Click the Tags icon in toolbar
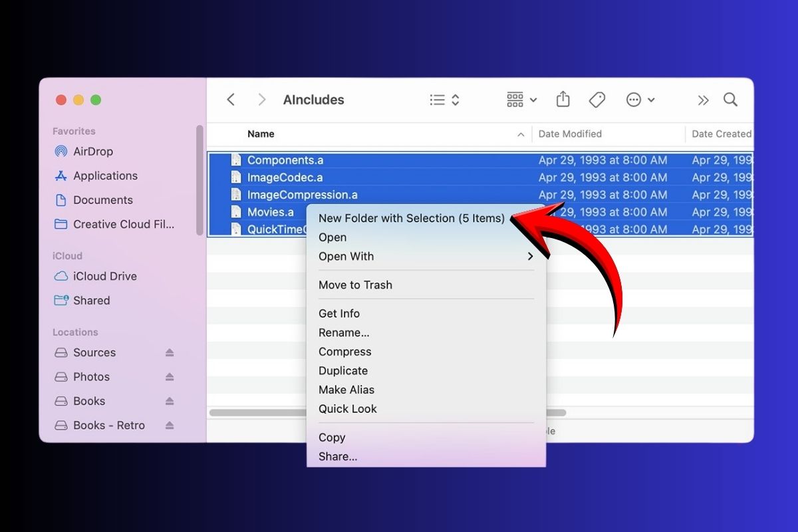Image resolution: width=798 pixels, height=532 pixels. 597,100
